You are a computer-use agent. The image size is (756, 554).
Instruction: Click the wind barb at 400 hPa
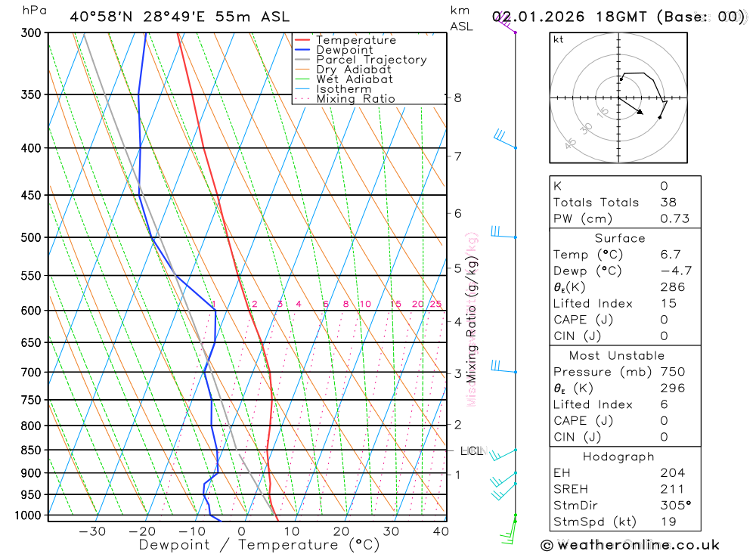coord(503,139)
